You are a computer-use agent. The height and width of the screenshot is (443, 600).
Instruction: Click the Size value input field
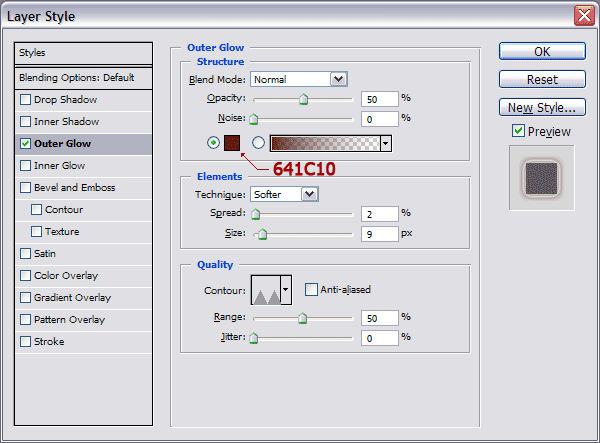click(378, 234)
